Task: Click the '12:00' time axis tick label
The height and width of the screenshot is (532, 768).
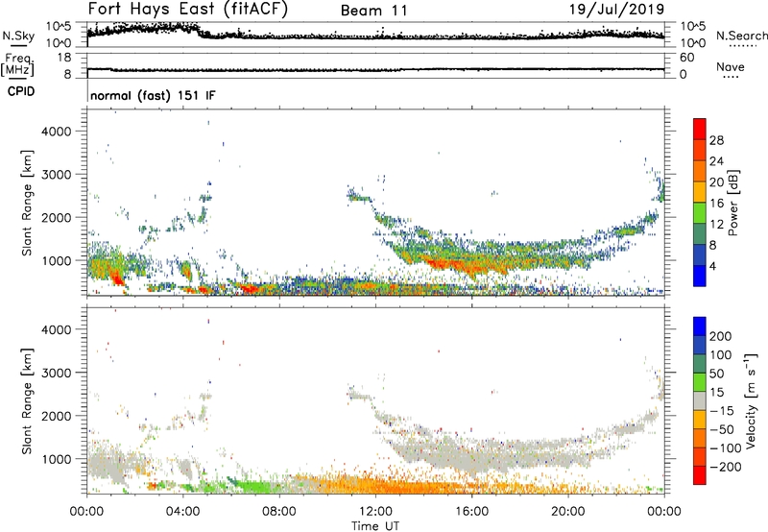Action: click(x=375, y=512)
